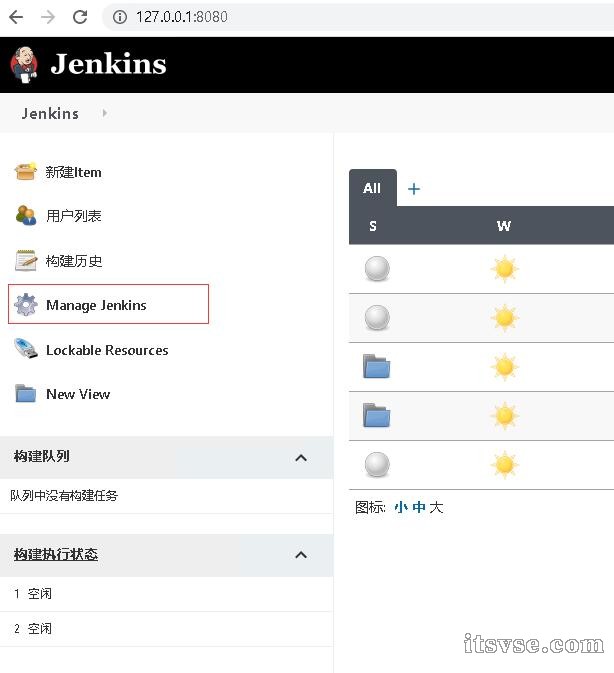Sort by the W weather column header
This screenshot has width=614, height=673.
coord(504,226)
